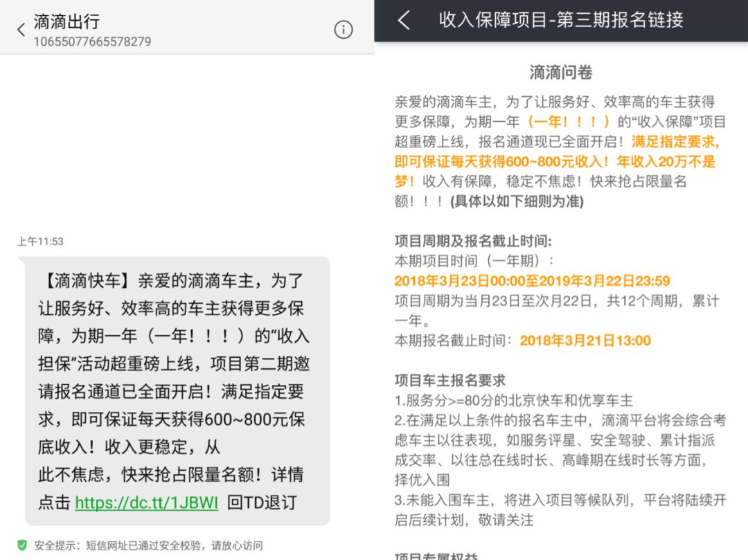Go back from the 滴滴出行 message thread
748x560 pixels.
click(x=21, y=30)
